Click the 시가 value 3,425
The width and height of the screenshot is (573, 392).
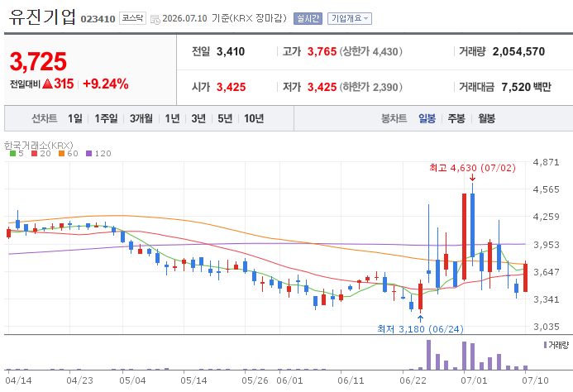(x=231, y=87)
